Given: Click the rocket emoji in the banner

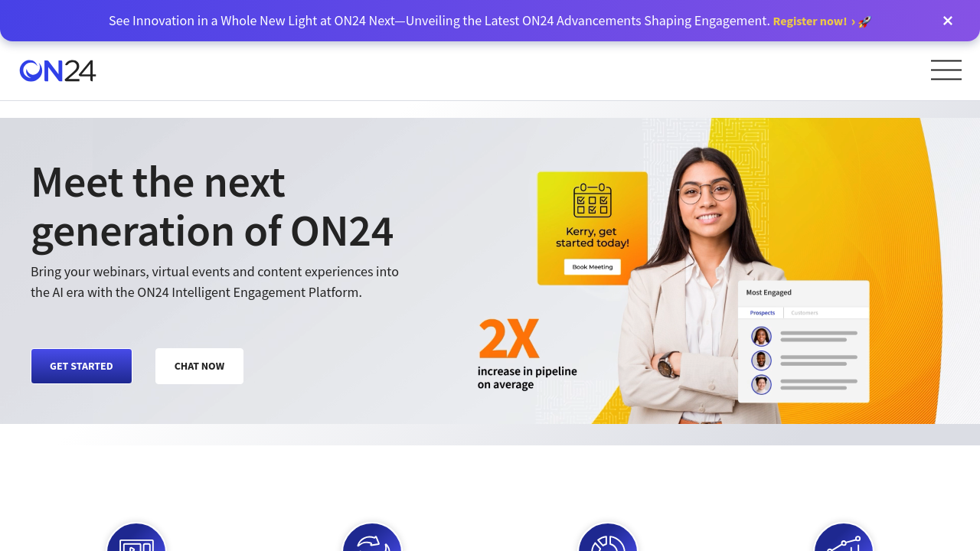Looking at the screenshot, I should [x=864, y=21].
